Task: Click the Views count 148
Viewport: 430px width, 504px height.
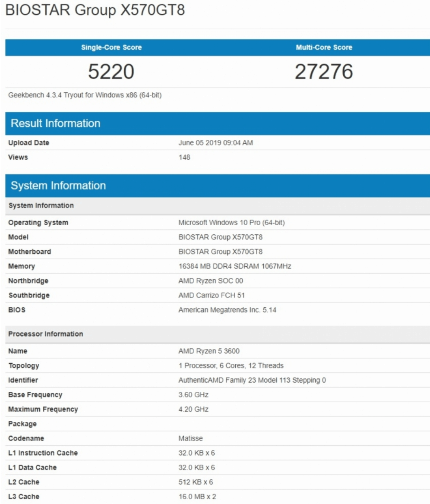Action: pyautogui.click(x=184, y=157)
